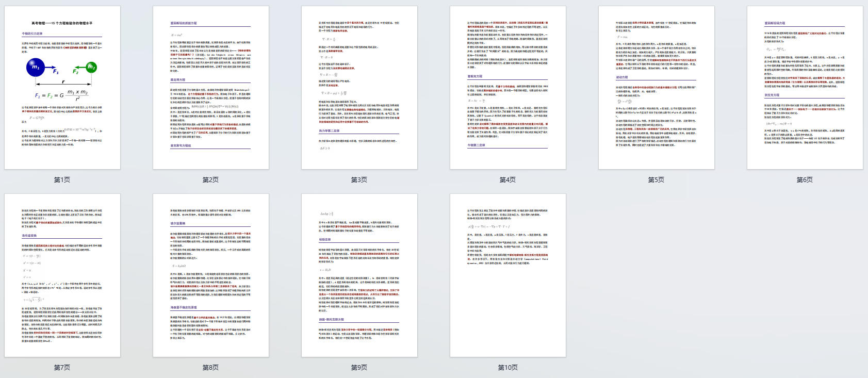Viewport: 868px width, 378px height.
Task: Pick the page 8 thumbnail preview
Action: coord(211,275)
